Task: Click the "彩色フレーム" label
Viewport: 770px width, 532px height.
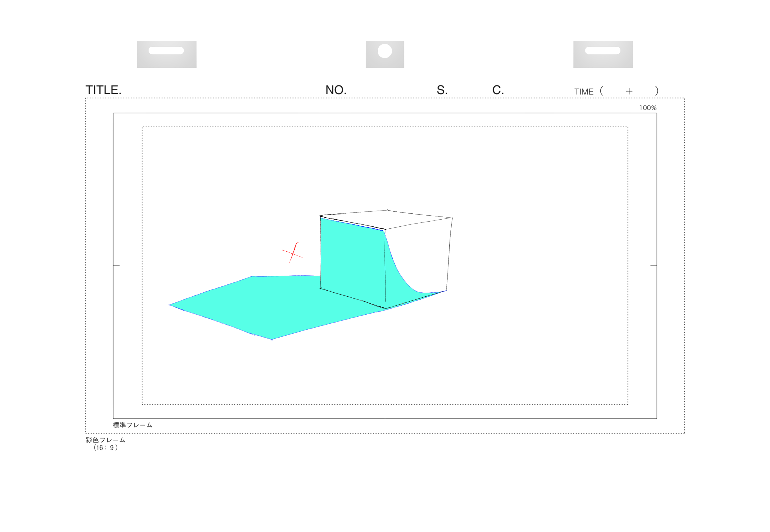Action: 105,440
